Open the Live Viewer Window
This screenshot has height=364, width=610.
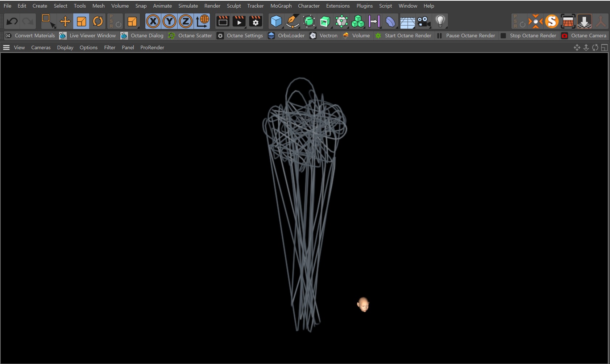88,35
